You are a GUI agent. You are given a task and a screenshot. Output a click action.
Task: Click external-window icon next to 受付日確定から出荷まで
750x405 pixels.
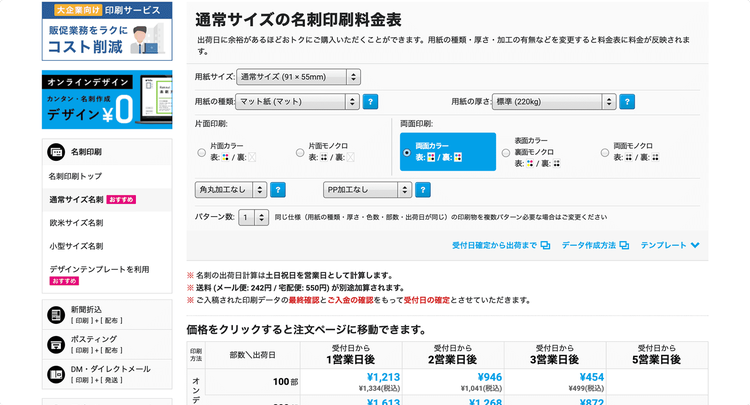pos(545,245)
